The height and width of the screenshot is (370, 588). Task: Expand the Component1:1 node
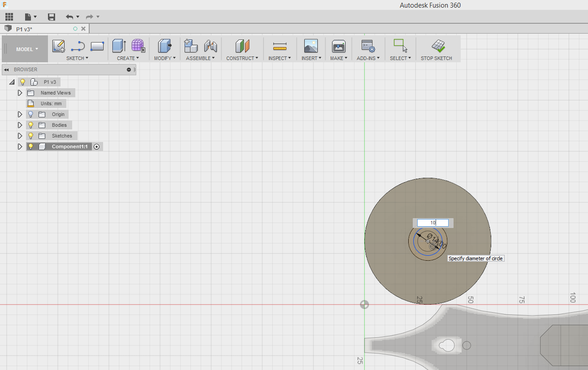click(x=20, y=146)
